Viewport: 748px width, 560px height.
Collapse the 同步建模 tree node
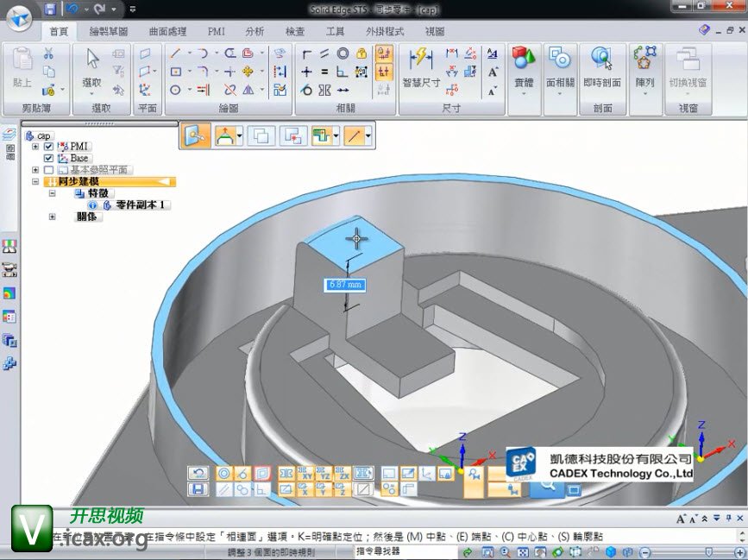[x=35, y=182]
